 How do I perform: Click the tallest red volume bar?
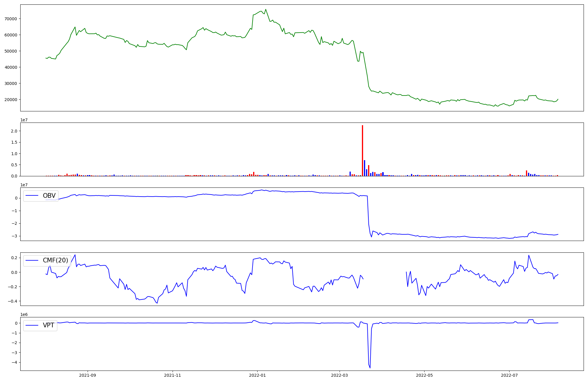click(363, 150)
